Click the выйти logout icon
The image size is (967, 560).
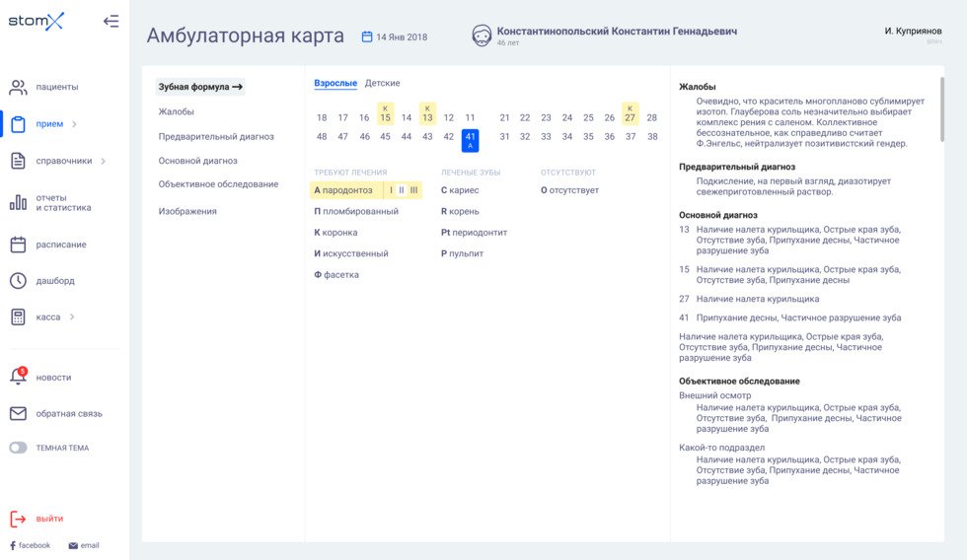click(18, 519)
